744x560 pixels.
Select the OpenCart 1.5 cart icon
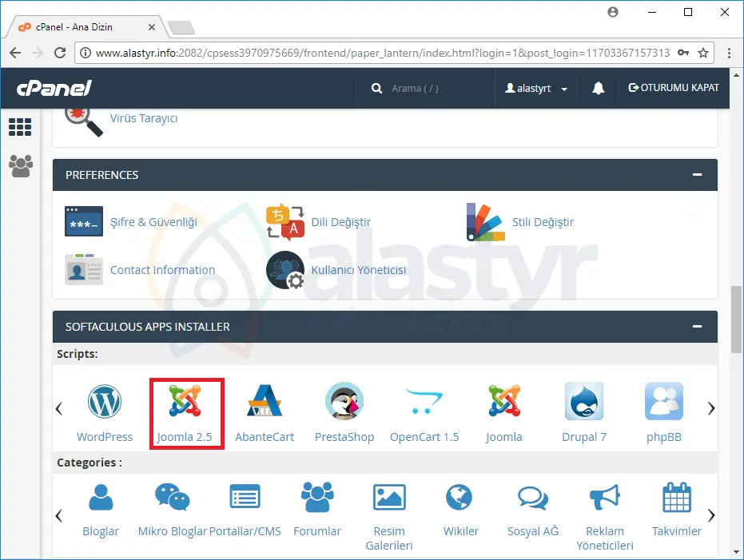click(x=424, y=401)
